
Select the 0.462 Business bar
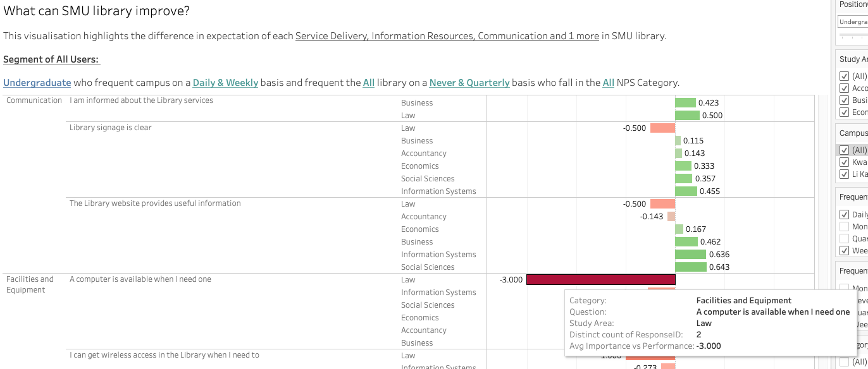pos(686,242)
